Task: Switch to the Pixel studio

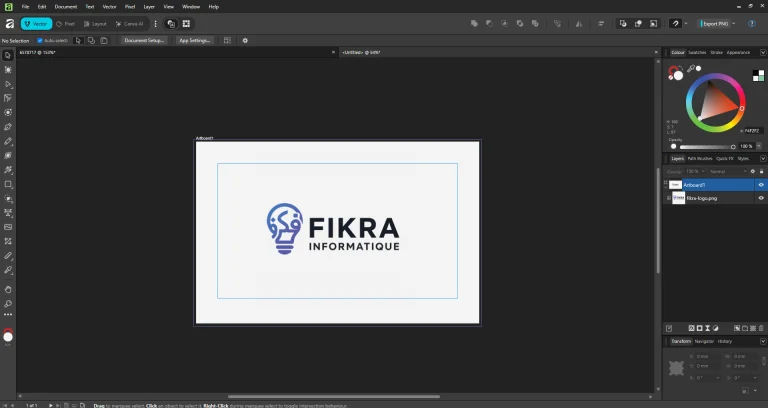Action: 66,24
